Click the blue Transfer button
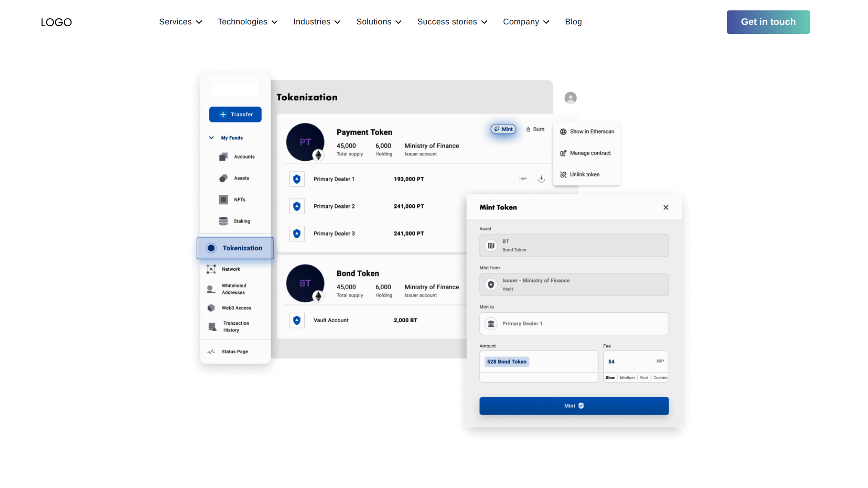This screenshot has height=488, width=868. pyautogui.click(x=235, y=114)
